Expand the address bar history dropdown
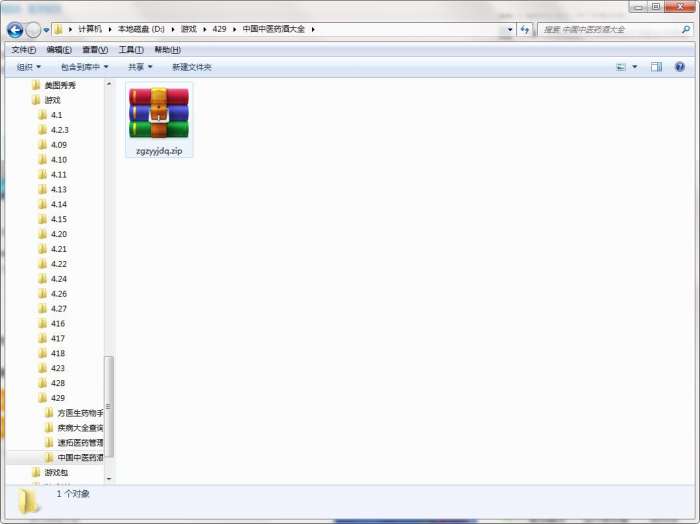Image resolution: width=700 pixels, height=524 pixels. (510, 29)
